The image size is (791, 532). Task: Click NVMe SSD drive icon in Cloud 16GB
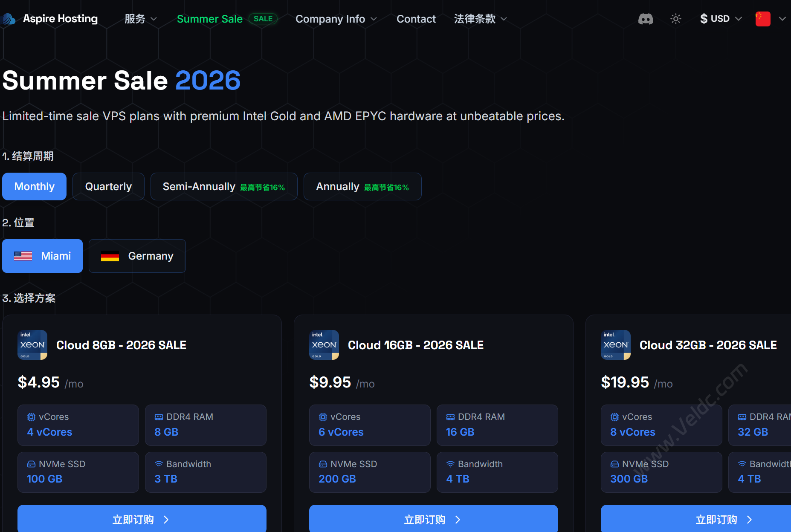[323, 464]
